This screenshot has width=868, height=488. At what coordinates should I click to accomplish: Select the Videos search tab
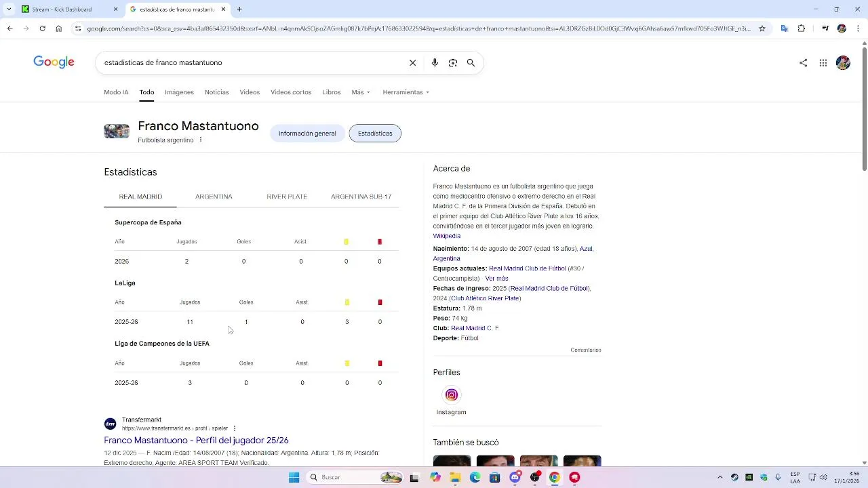point(250,92)
